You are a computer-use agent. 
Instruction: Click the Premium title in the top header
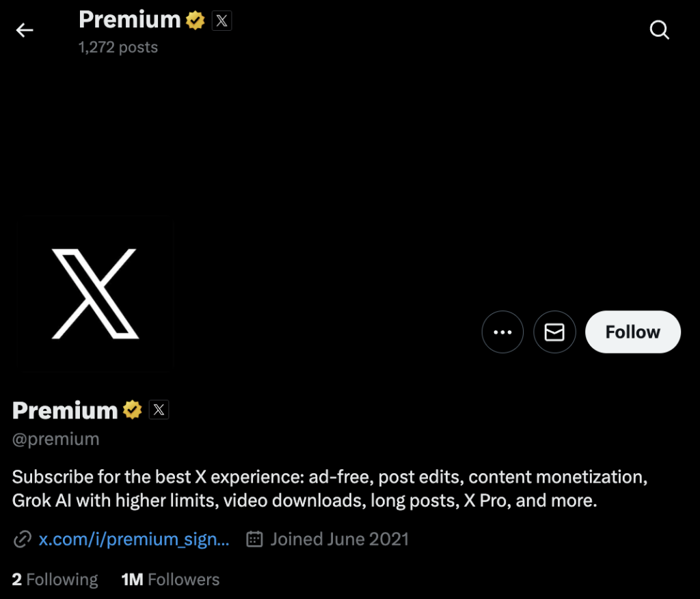tap(129, 20)
